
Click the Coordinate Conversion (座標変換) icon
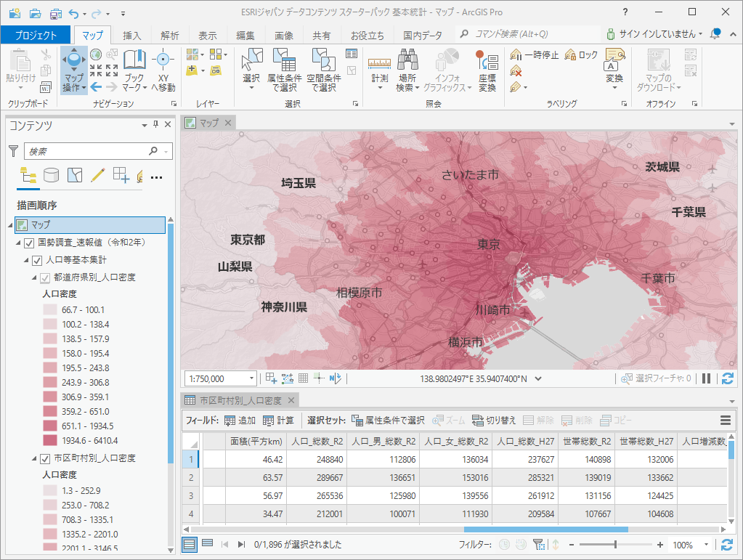(x=487, y=62)
